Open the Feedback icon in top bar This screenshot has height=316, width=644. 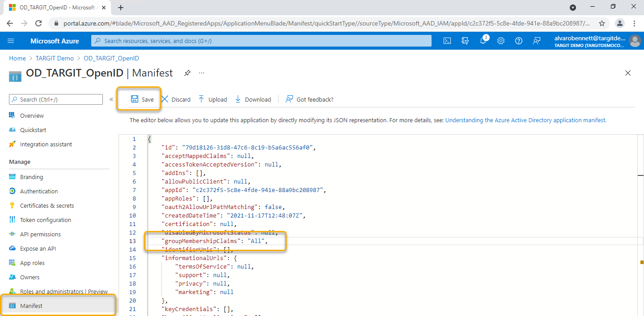(537, 41)
